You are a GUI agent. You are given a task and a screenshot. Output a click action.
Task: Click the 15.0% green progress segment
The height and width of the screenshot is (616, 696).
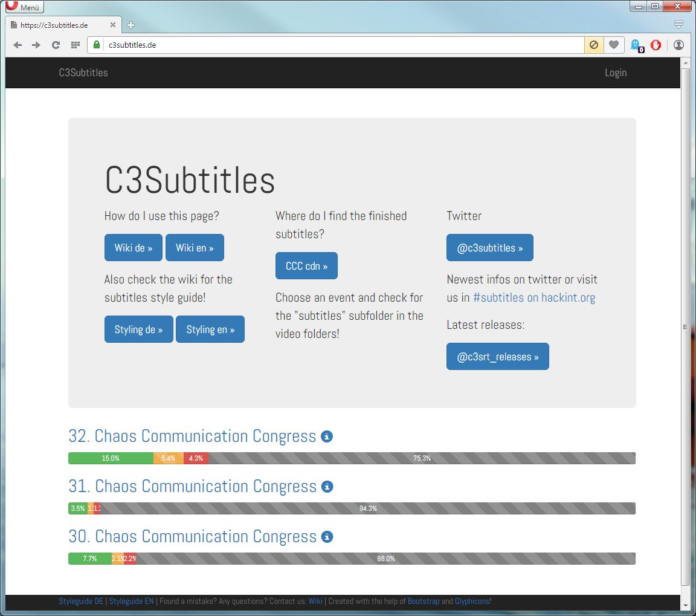pos(111,458)
